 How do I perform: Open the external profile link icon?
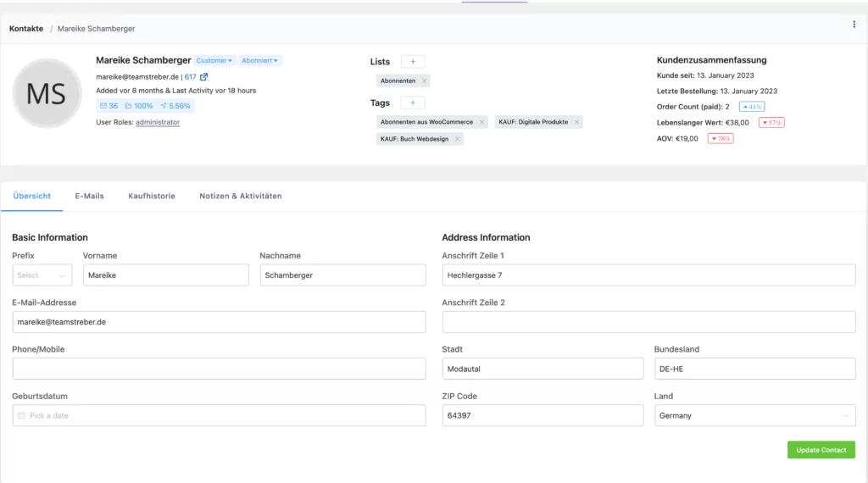click(203, 77)
